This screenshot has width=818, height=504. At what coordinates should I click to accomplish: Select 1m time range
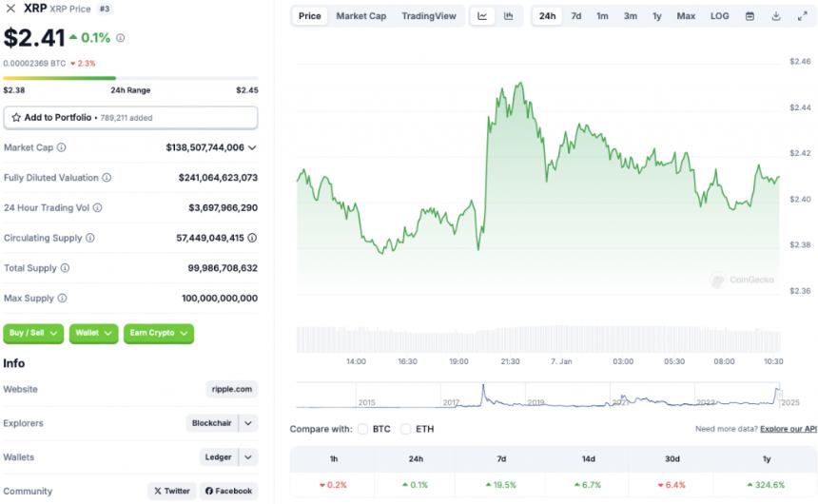[602, 16]
